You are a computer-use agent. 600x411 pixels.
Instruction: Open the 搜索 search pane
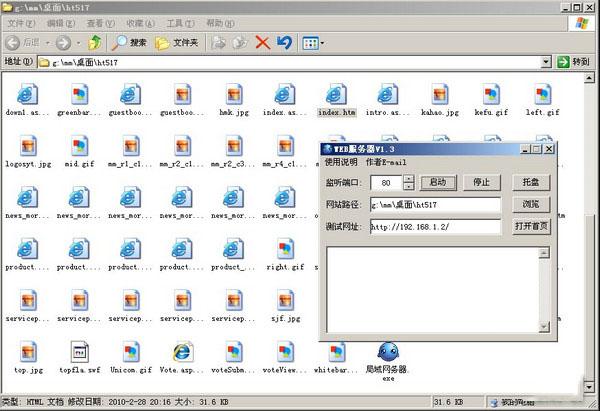pyautogui.click(x=129, y=42)
